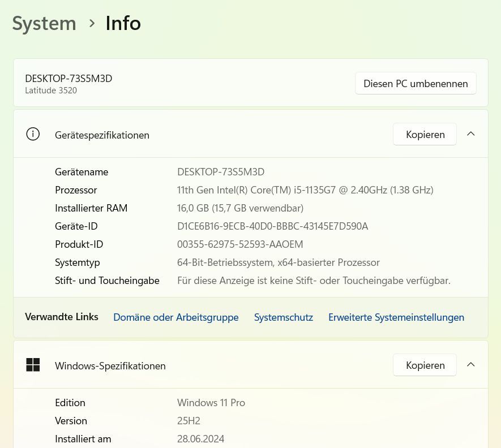Click the breadcrumb arrow between System and Info
This screenshot has width=501, height=448.
coord(92,23)
